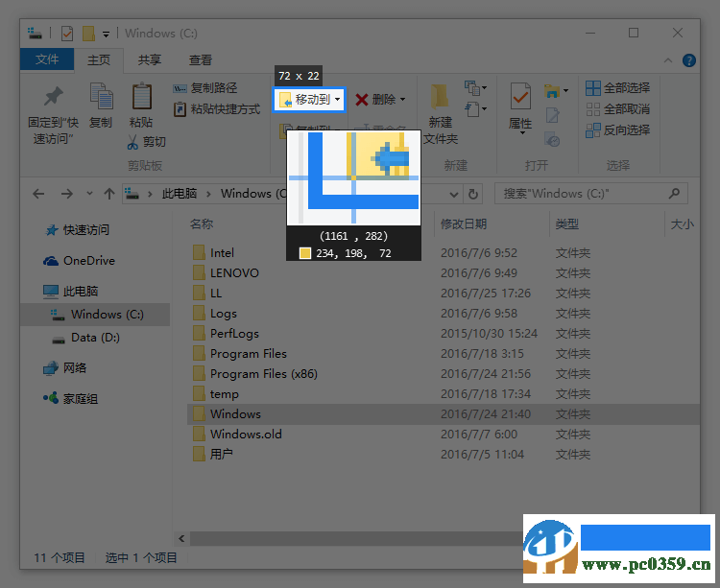Expand the Open button dropdown arrow

[x=565, y=90]
